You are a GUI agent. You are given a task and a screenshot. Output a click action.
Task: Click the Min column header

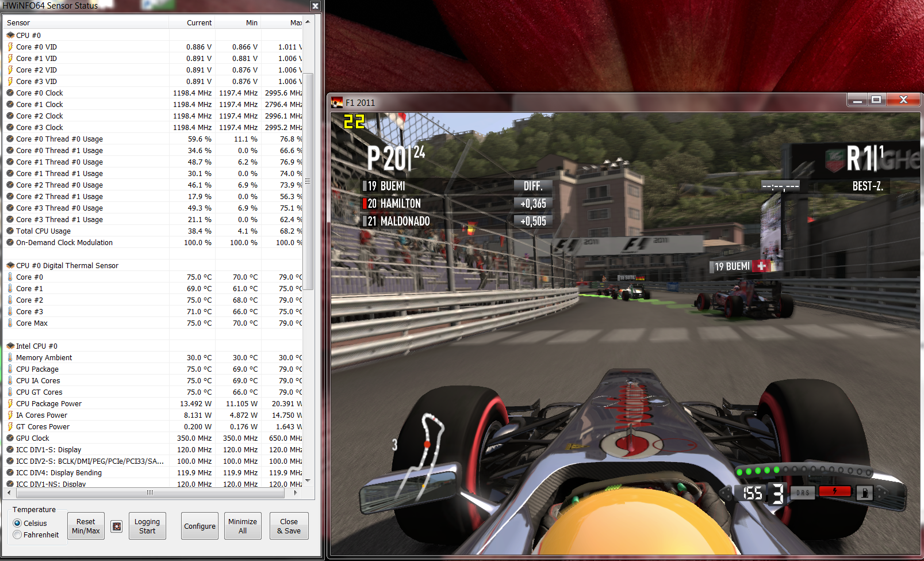(x=238, y=23)
